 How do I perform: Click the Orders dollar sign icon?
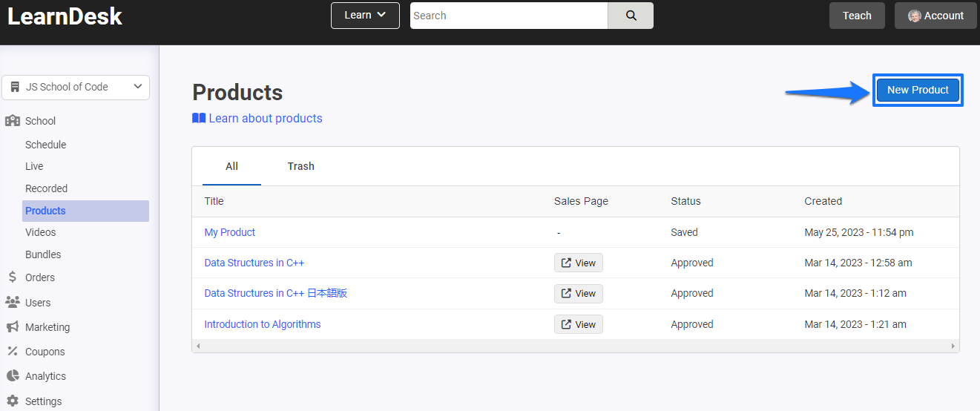pos(13,277)
